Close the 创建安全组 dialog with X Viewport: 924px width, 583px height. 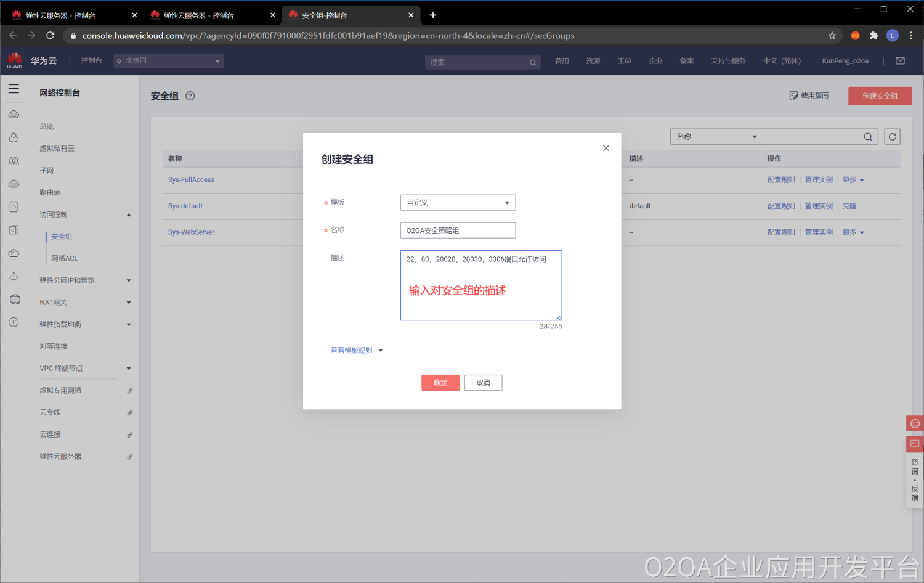(606, 148)
